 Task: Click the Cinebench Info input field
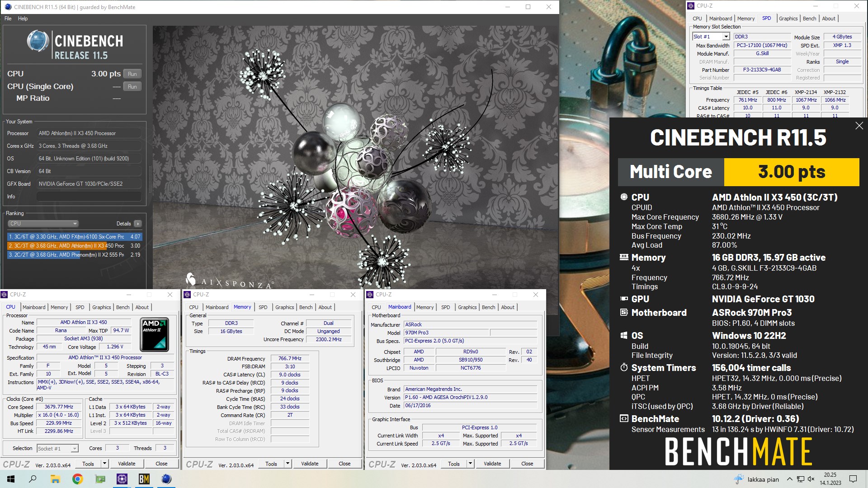pyautogui.click(x=89, y=197)
